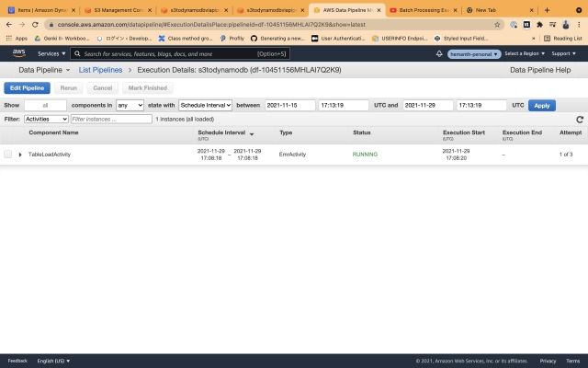588x368 pixels.
Task: Open AWS notifications bell icon
Action: (439, 53)
